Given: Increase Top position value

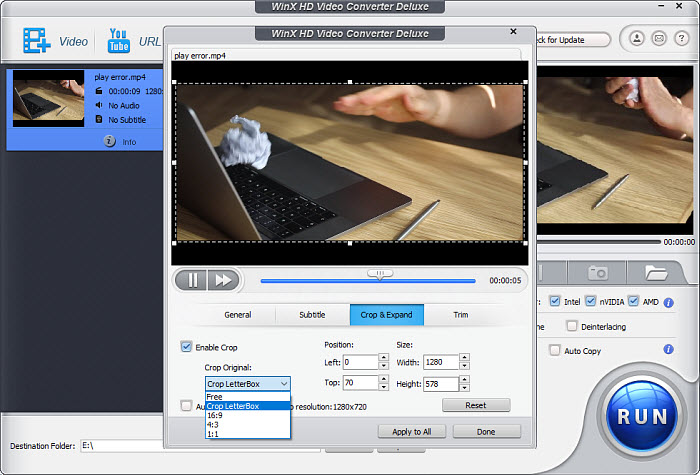Looking at the screenshot, I should click(383, 379).
